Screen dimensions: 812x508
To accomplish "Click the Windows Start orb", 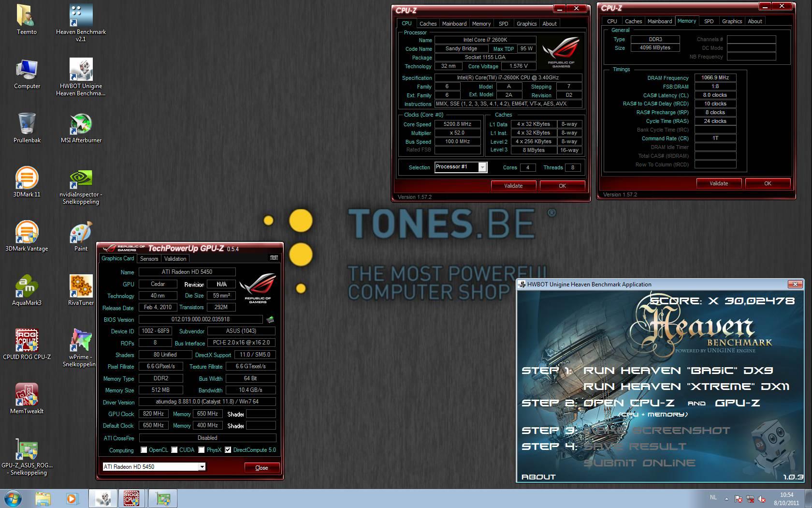I will (13, 498).
